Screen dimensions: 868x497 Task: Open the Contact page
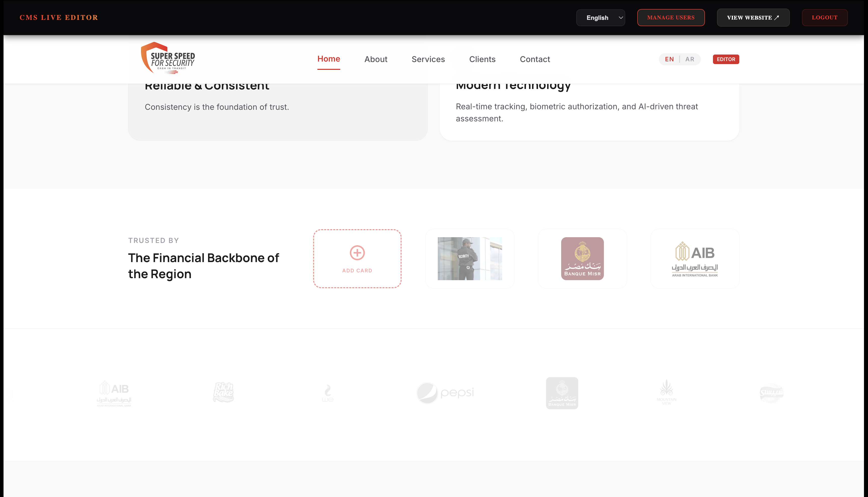pyautogui.click(x=535, y=59)
